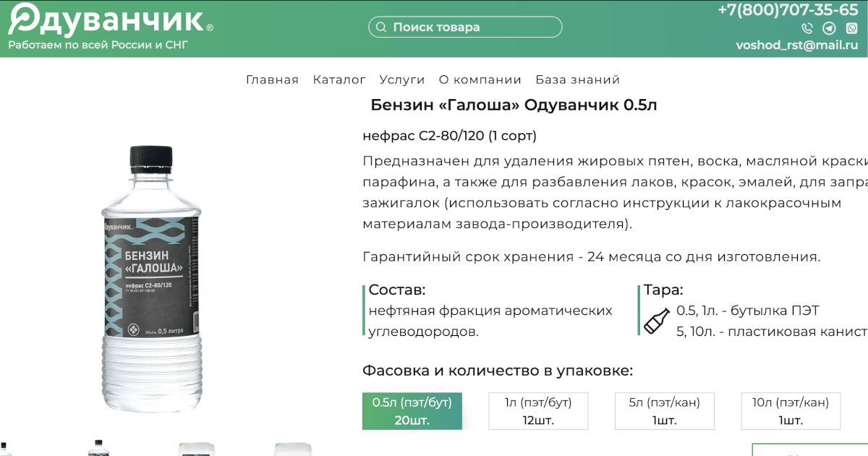868x456 pixels.
Task: Click the bottle icon beside Тара
Action: click(x=657, y=321)
